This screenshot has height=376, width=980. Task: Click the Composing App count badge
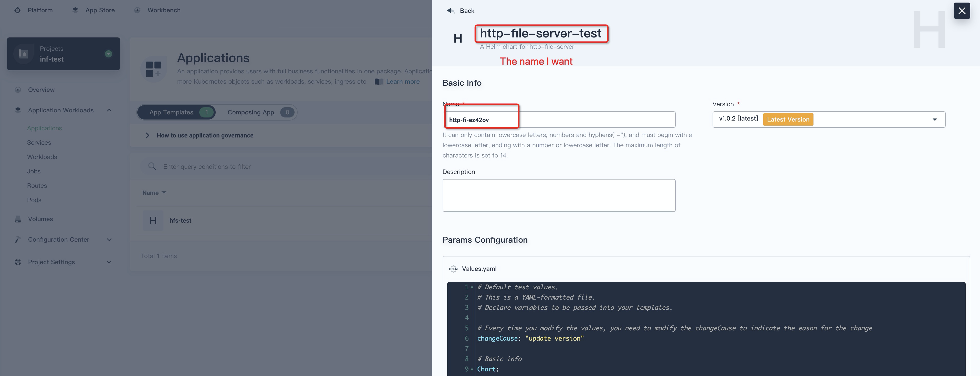[287, 112]
